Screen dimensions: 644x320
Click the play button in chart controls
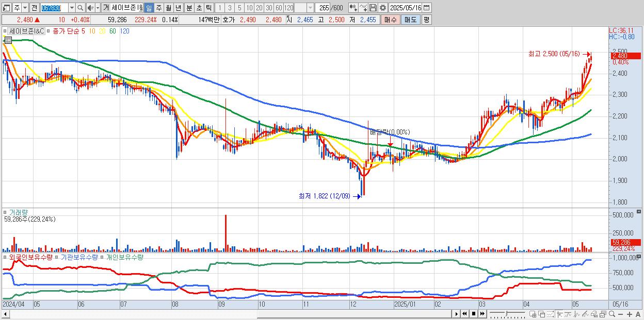click(456, 314)
